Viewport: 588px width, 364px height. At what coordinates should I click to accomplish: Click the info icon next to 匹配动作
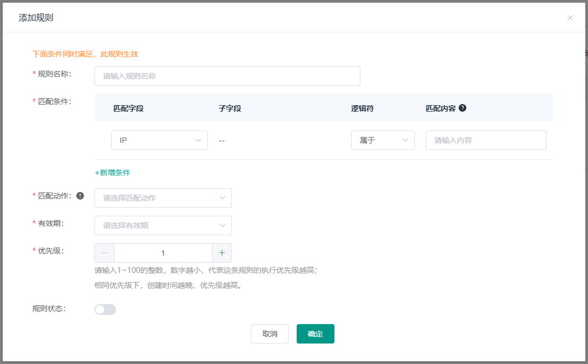80,196
